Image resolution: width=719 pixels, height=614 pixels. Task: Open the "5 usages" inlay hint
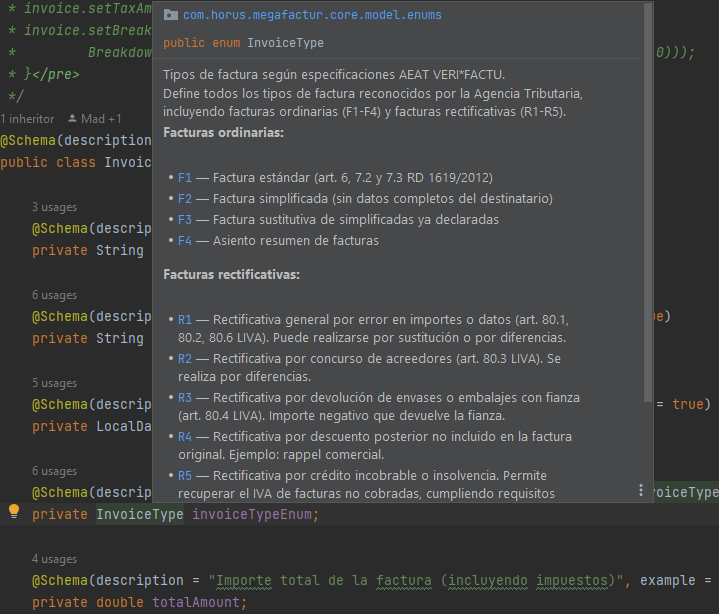tap(54, 383)
